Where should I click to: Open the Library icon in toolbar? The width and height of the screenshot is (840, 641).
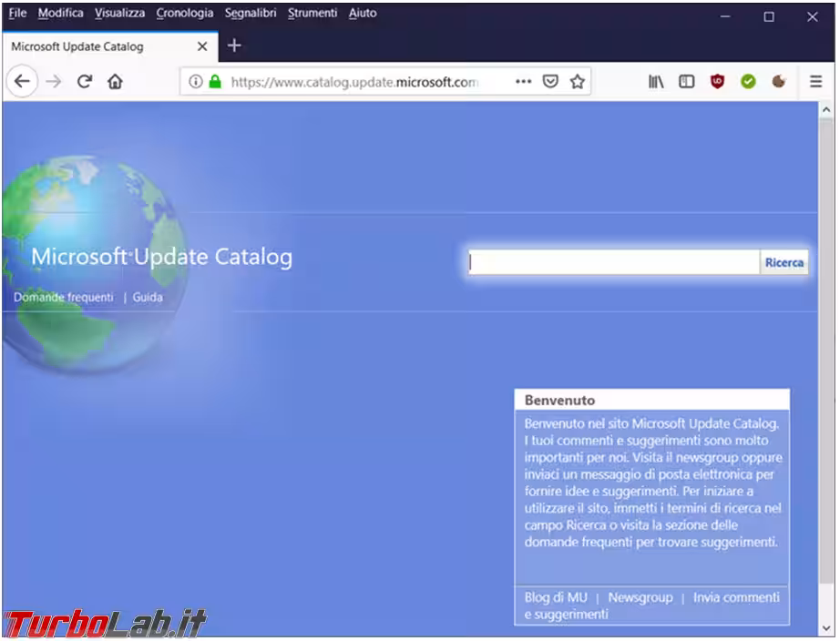point(656,82)
